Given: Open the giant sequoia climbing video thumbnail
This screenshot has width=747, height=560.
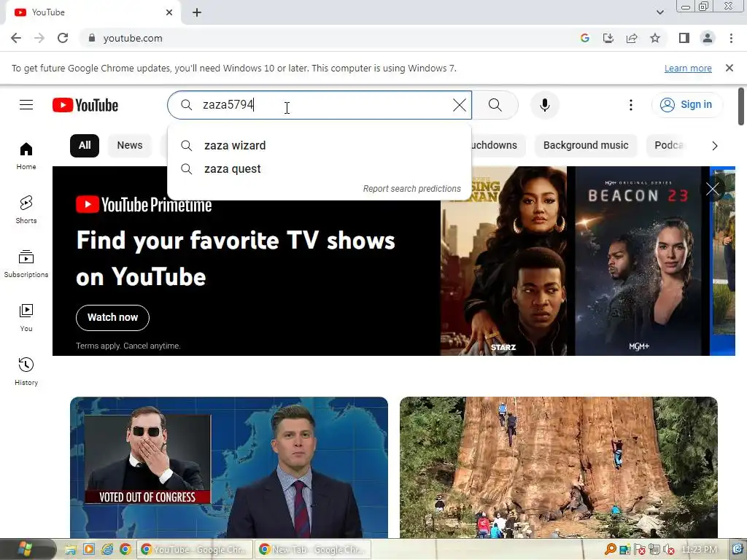Looking at the screenshot, I should pyautogui.click(x=558, y=467).
